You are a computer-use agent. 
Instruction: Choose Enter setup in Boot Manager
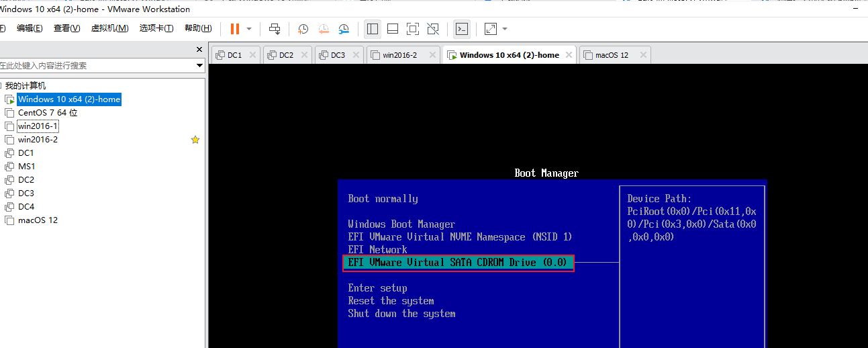(377, 288)
